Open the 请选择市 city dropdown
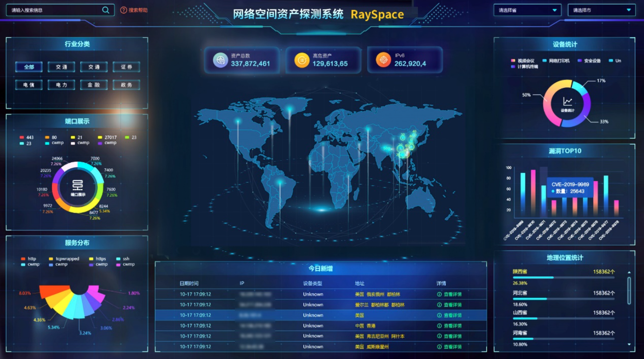 (602, 10)
